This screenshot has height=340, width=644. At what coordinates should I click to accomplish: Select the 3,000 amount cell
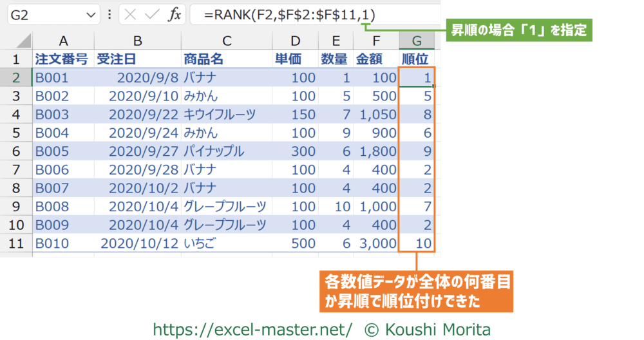coord(375,245)
